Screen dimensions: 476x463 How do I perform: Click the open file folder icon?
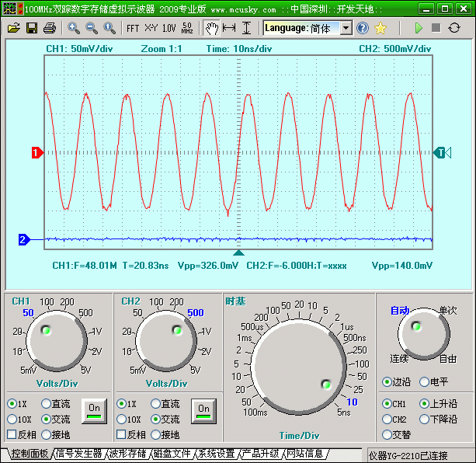click(14, 28)
